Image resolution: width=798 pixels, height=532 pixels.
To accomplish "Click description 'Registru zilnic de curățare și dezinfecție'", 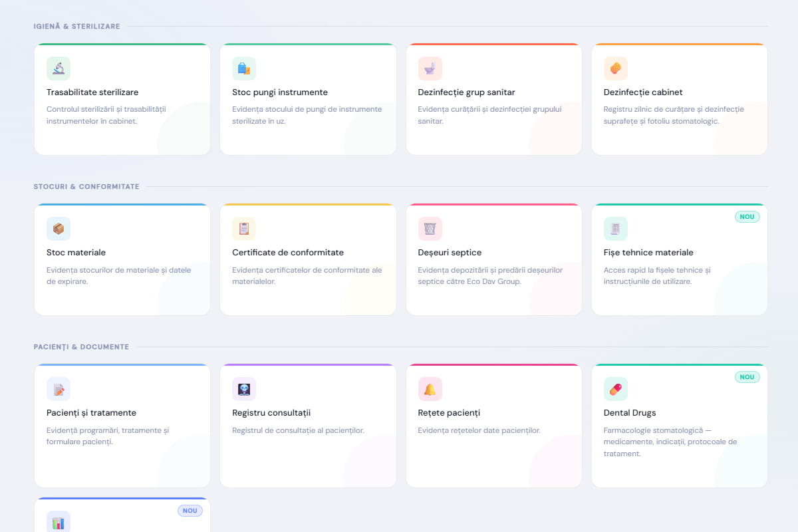I will [674, 115].
